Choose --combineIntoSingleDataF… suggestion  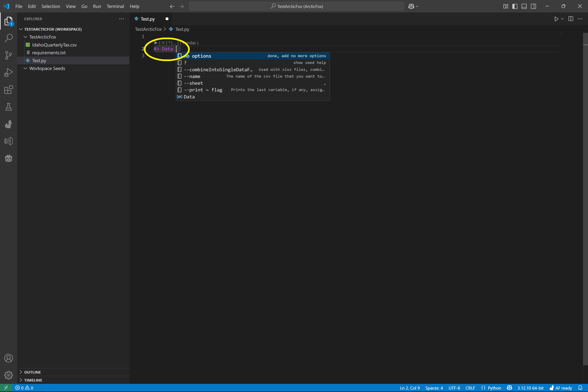(x=253, y=69)
